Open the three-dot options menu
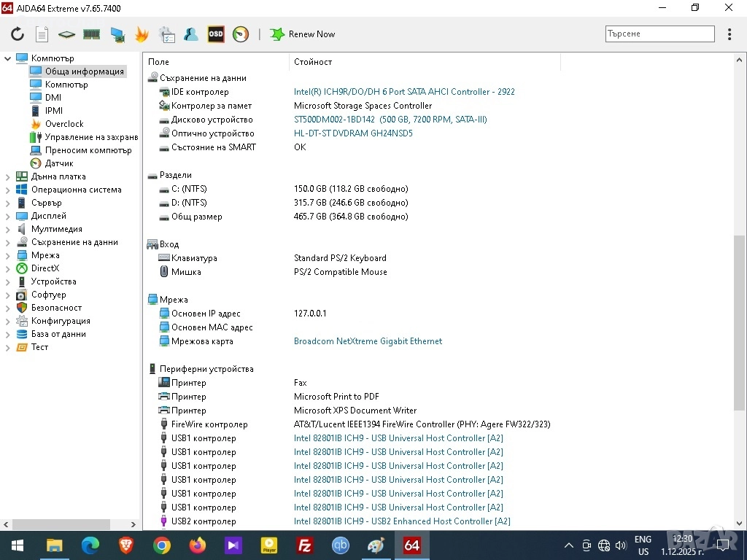 point(729,34)
